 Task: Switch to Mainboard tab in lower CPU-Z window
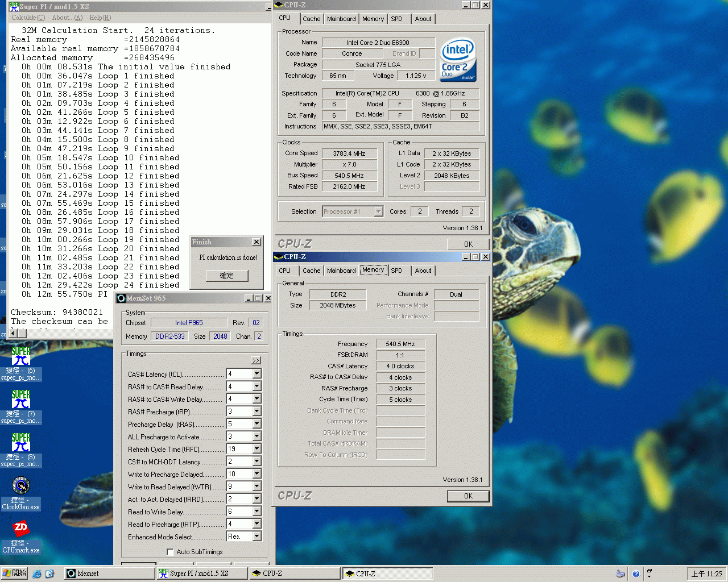click(x=341, y=271)
